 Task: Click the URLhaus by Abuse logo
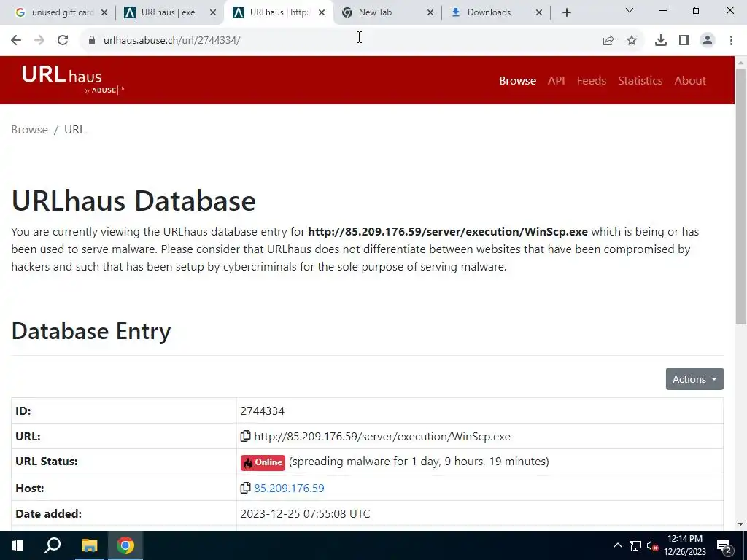tap(72, 79)
